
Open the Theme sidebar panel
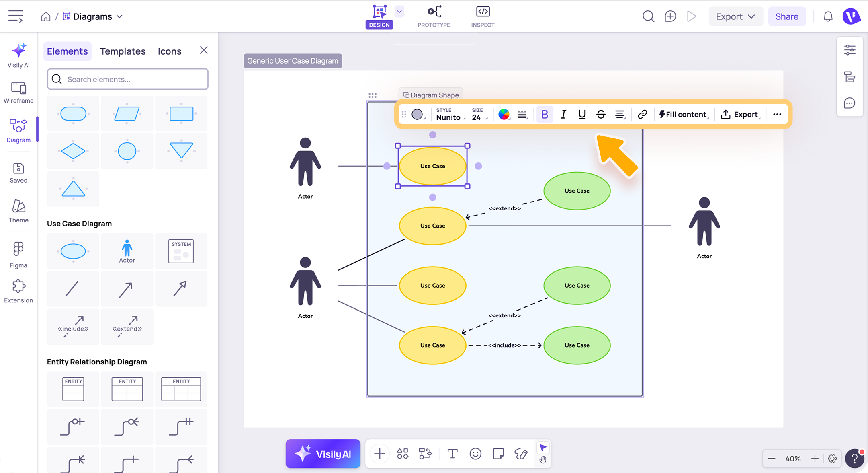tap(18, 212)
